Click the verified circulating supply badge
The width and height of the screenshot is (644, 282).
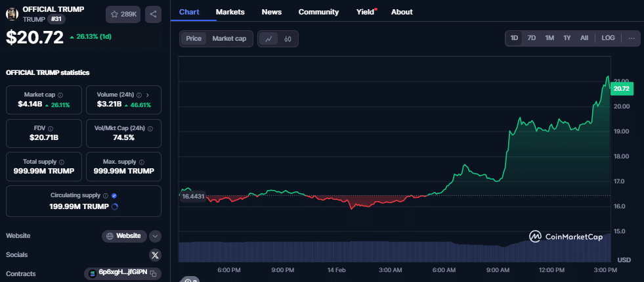tap(114, 196)
